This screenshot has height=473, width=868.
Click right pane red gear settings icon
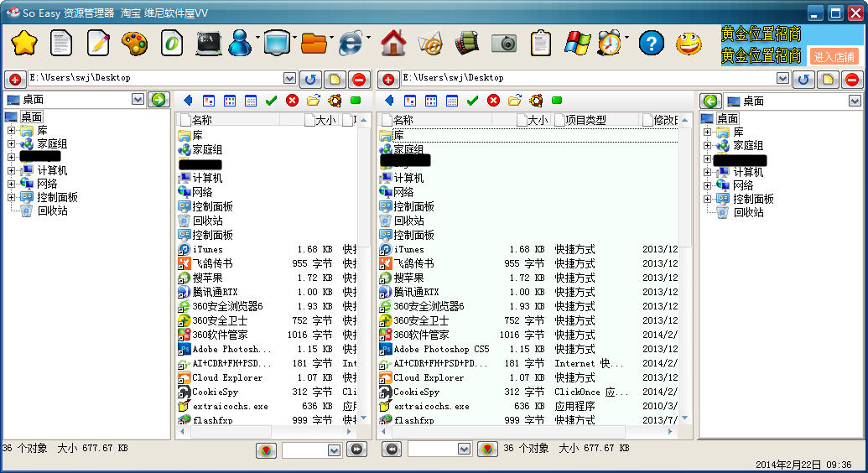coord(536,101)
